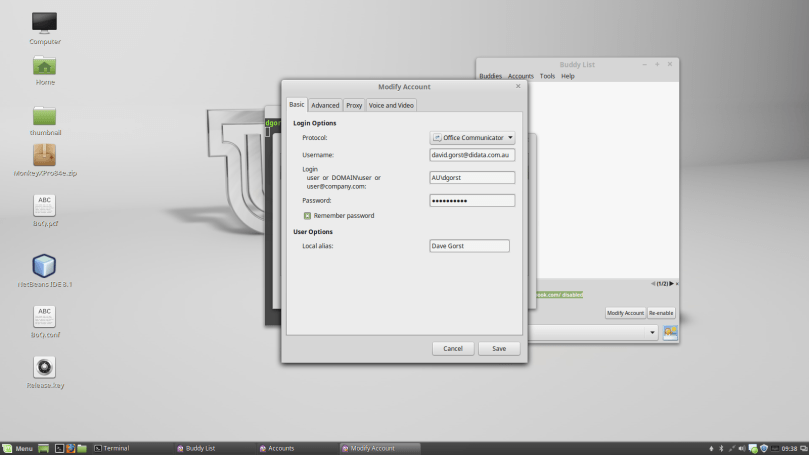Screen dimensions: 809x455
Task: Click the Cancel button
Action: [453, 349]
